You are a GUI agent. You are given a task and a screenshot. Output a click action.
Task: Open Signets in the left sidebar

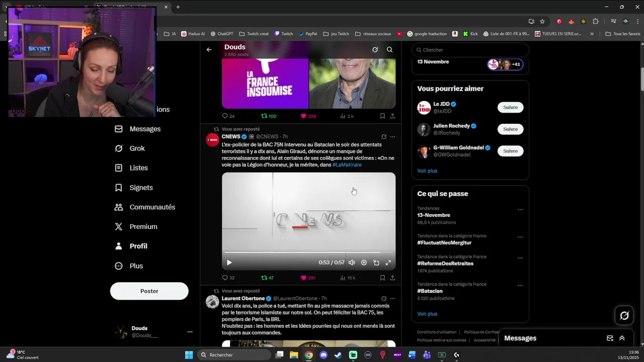pos(133,188)
